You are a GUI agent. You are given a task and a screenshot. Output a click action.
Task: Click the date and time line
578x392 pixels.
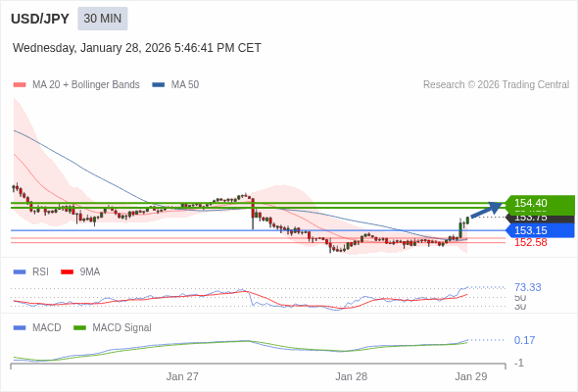(137, 48)
